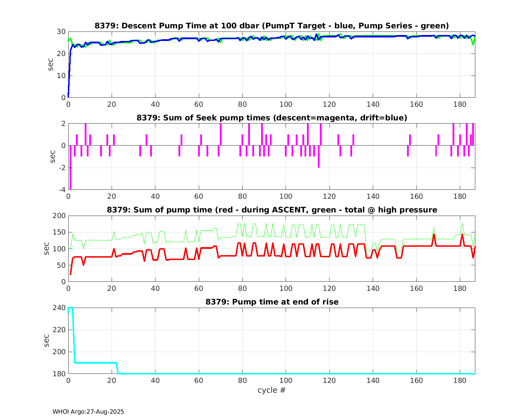This screenshot has height=420, width=525.
Task: Click the "sec" label on the ascent plot
Action: pyautogui.click(x=47, y=248)
